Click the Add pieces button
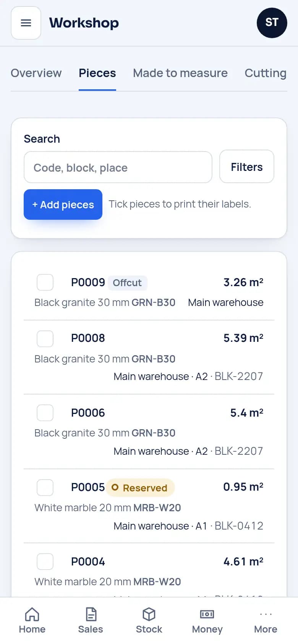This screenshot has width=298, height=644. [x=63, y=204]
